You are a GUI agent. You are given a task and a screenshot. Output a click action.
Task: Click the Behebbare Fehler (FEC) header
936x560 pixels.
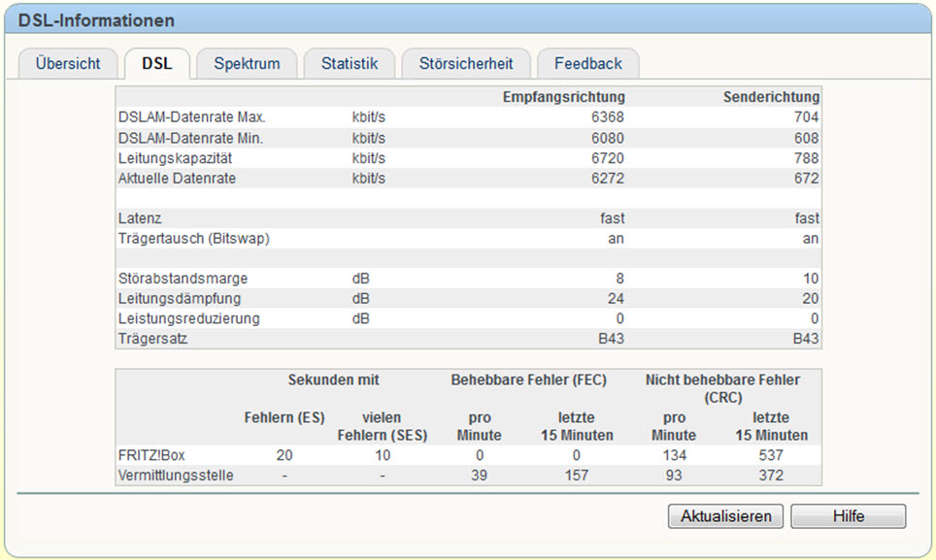pyautogui.click(x=528, y=379)
